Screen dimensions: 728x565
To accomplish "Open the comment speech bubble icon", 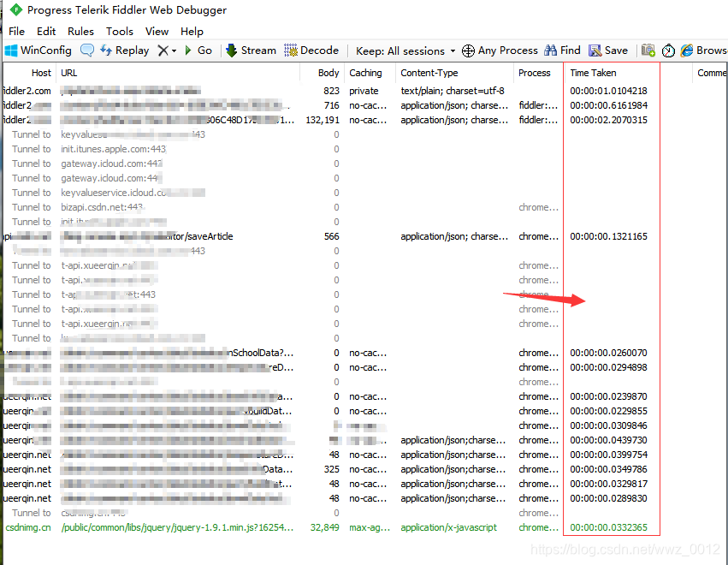I will point(86,51).
